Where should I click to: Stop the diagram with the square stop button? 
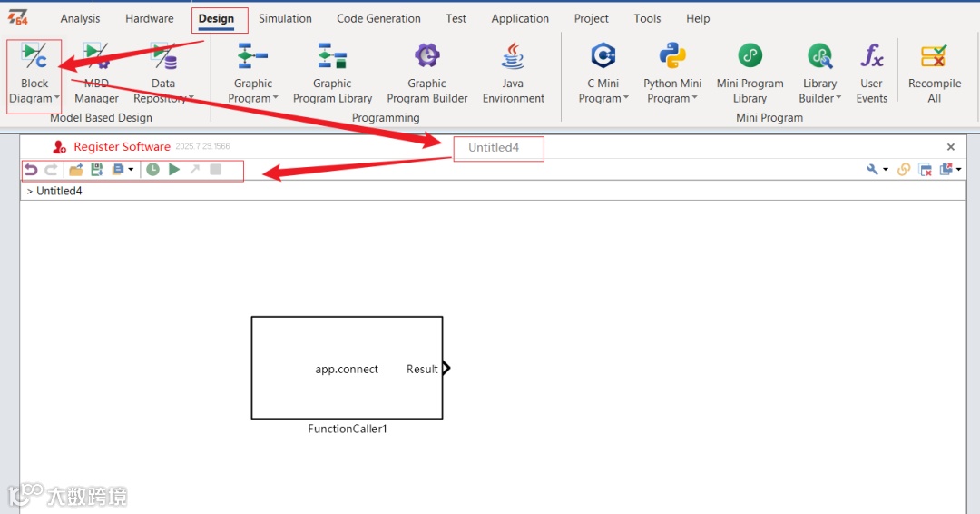click(216, 170)
